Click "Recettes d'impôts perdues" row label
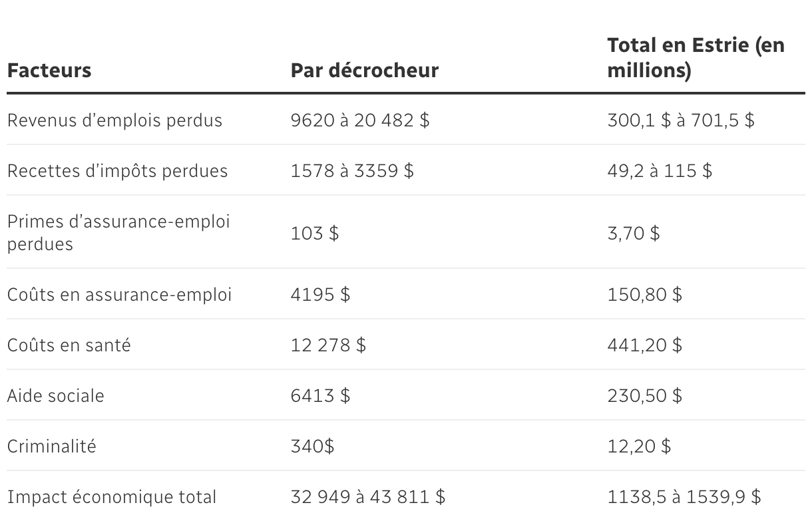812x527 pixels. (x=117, y=171)
